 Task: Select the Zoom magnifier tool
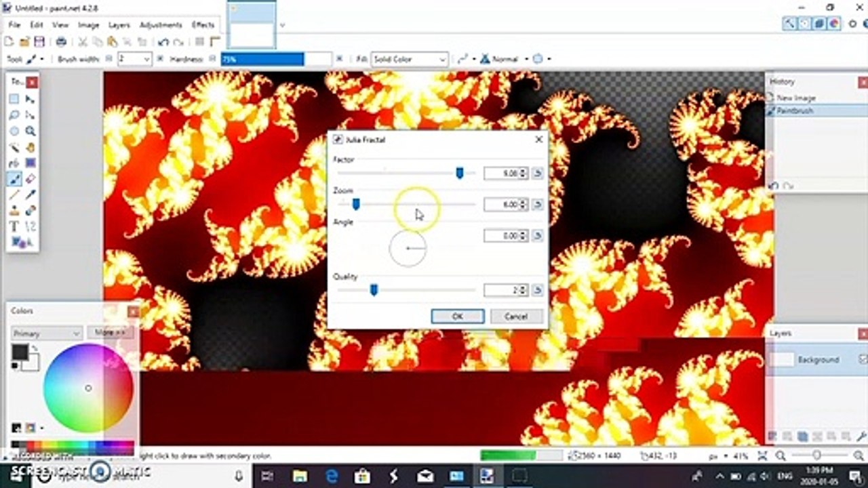(x=31, y=131)
